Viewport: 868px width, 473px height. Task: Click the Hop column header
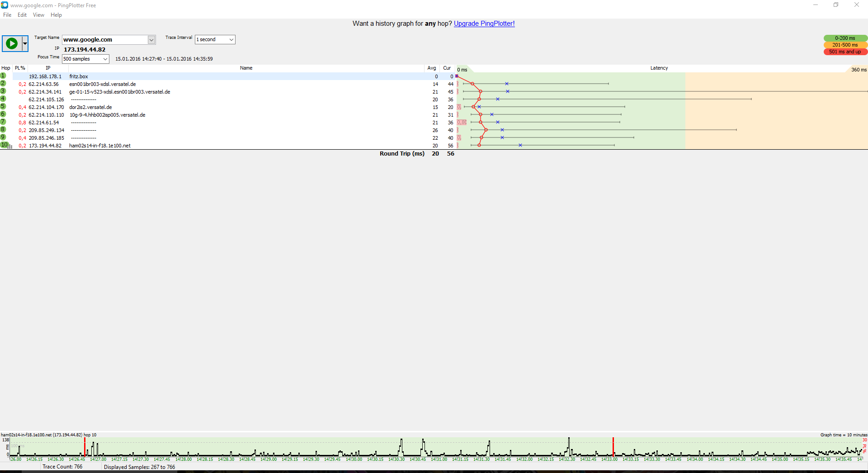pos(6,68)
